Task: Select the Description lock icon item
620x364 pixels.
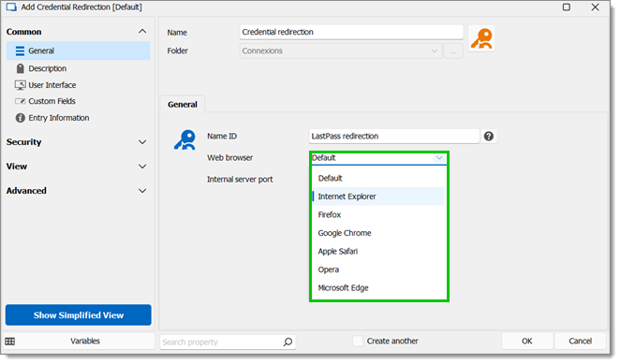Action: (x=21, y=68)
